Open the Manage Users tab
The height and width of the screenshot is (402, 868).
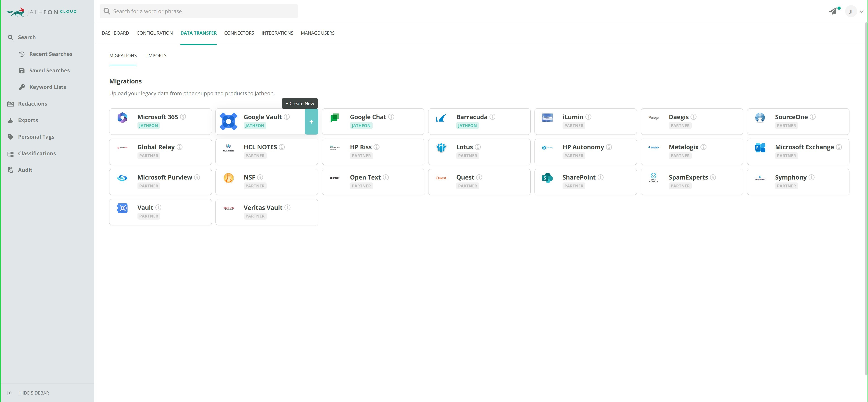(318, 33)
